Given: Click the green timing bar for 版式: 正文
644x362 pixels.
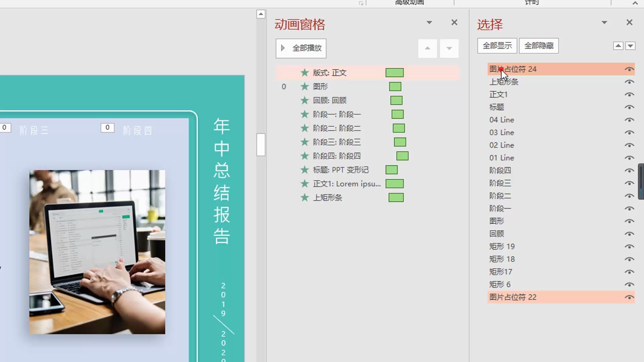Looking at the screenshot, I should pos(394,72).
